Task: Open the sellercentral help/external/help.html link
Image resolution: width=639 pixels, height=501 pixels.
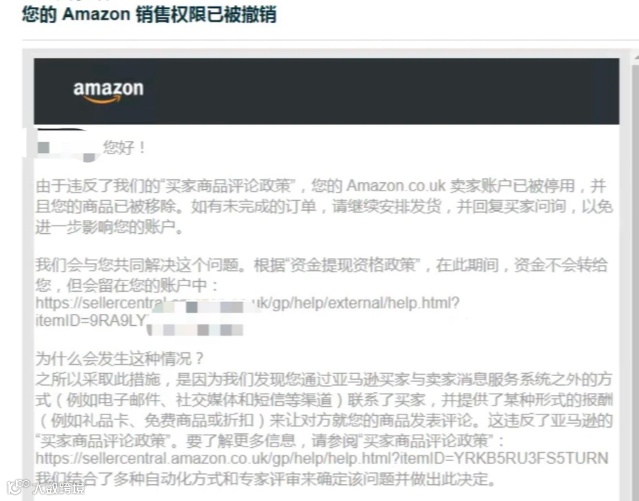Action: (x=247, y=304)
